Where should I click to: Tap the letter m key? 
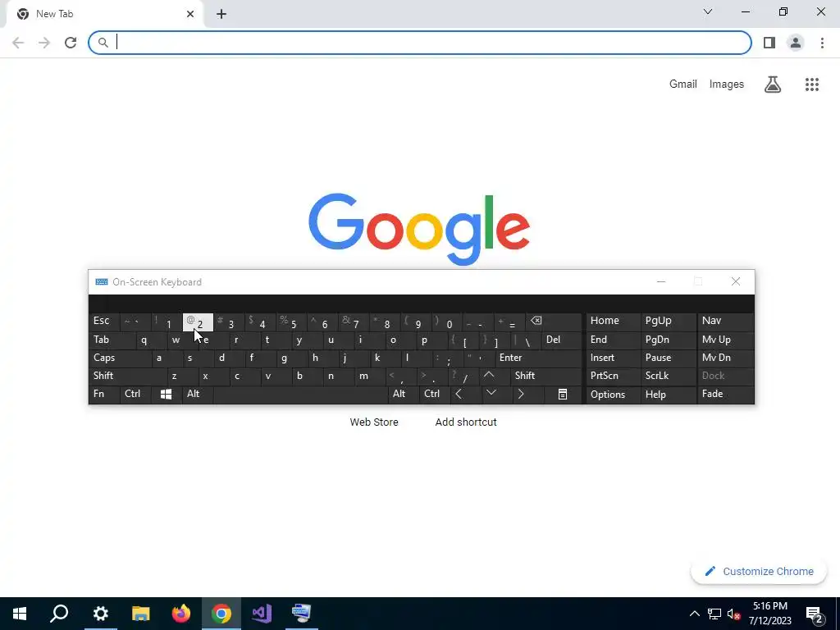point(371,376)
